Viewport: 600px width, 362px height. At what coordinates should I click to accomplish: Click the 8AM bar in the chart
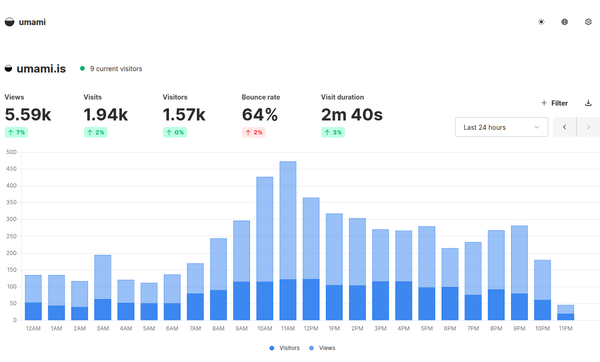pos(218,279)
